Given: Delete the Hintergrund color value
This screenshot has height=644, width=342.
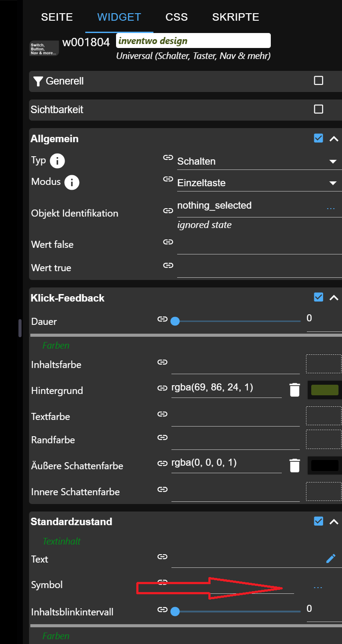Looking at the screenshot, I should [295, 390].
